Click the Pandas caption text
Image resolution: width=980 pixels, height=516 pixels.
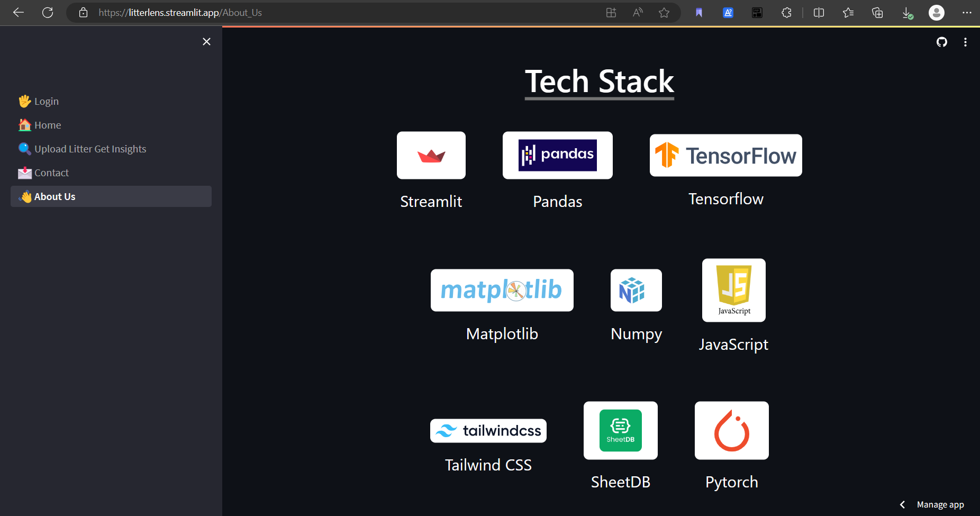[x=558, y=202]
